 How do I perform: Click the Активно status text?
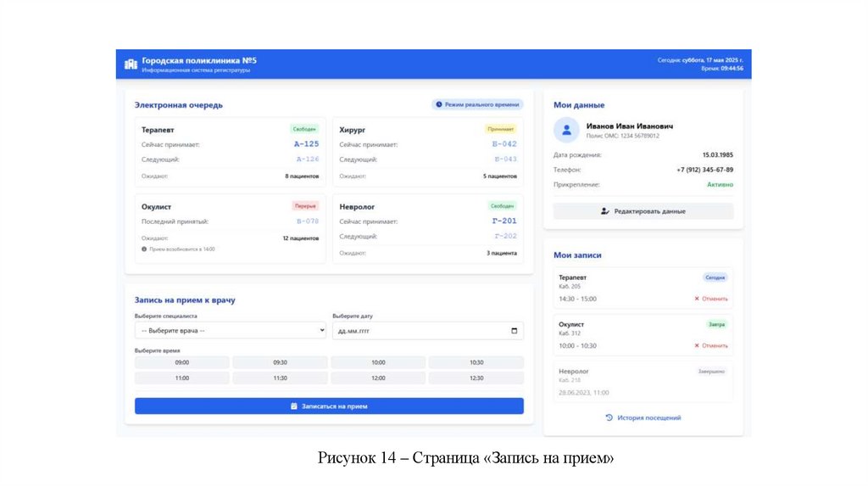(720, 185)
